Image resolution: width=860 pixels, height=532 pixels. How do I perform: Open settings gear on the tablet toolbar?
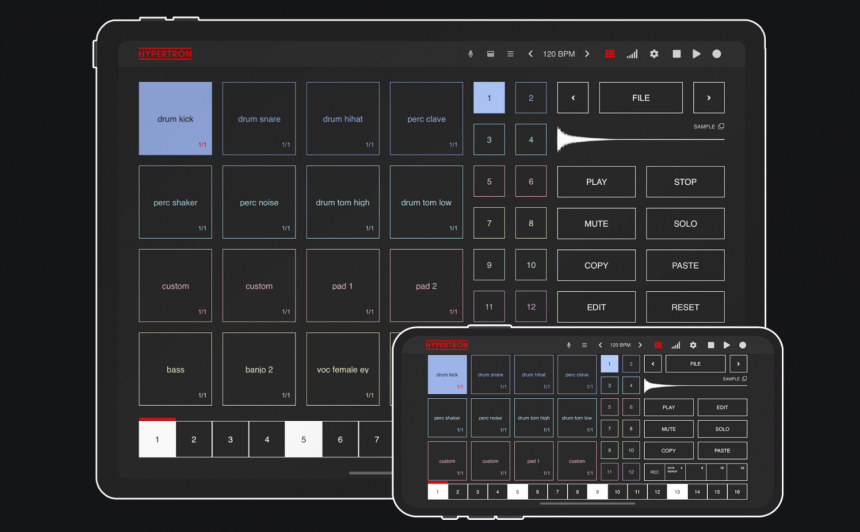(654, 54)
